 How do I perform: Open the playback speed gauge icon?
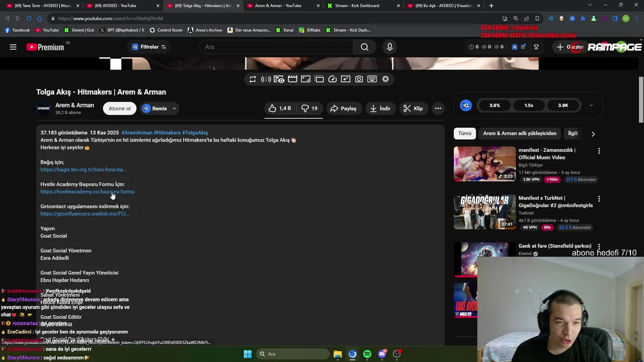(x=332, y=79)
